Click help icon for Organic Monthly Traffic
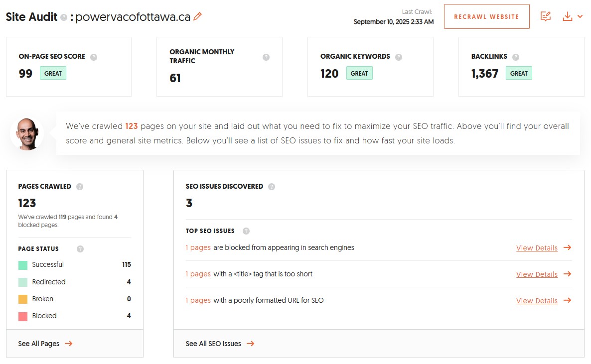 (x=266, y=57)
